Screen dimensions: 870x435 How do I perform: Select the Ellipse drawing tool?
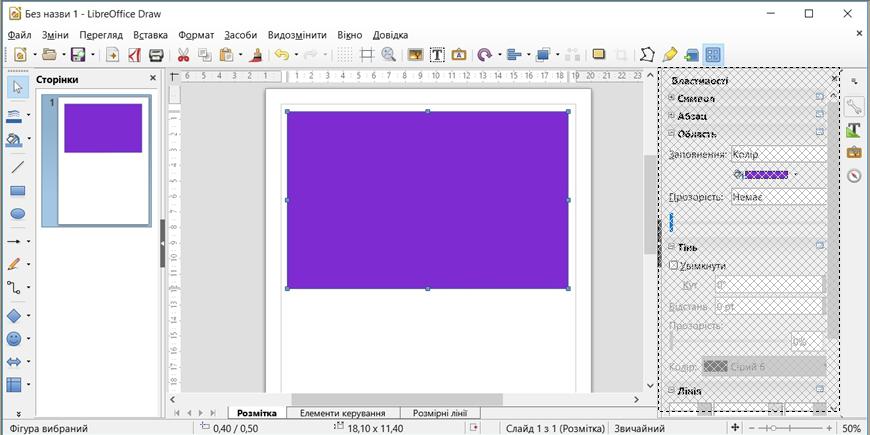pos(17,213)
